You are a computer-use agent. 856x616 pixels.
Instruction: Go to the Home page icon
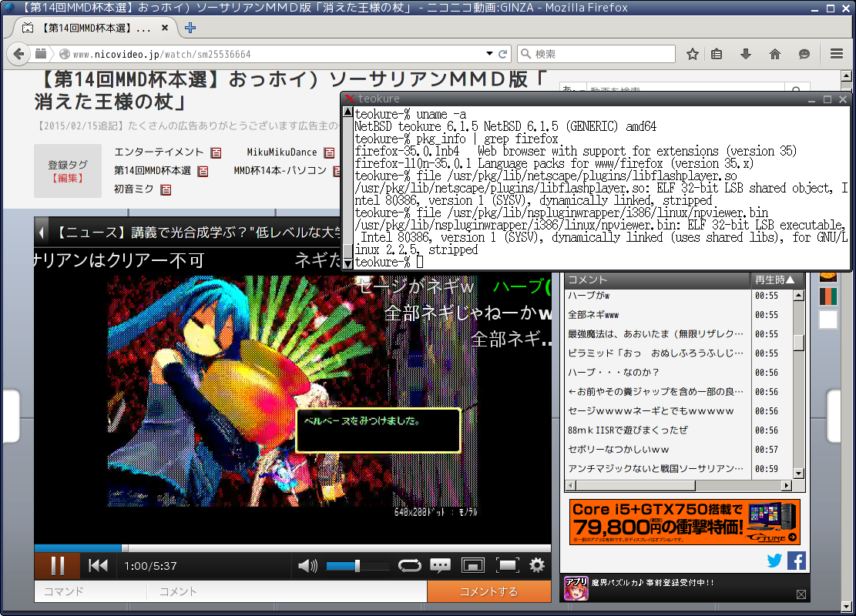[774, 54]
